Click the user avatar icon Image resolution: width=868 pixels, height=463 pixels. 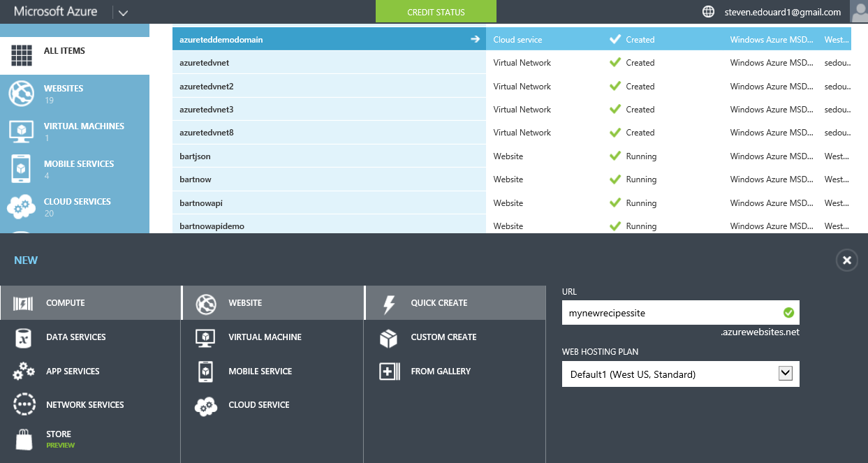pyautogui.click(x=859, y=12)
